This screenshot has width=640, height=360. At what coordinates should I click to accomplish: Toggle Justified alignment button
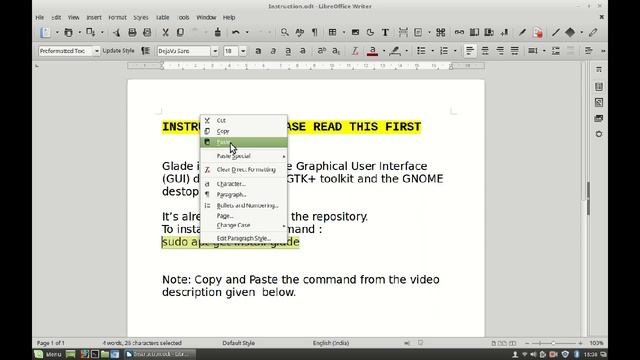515,51
